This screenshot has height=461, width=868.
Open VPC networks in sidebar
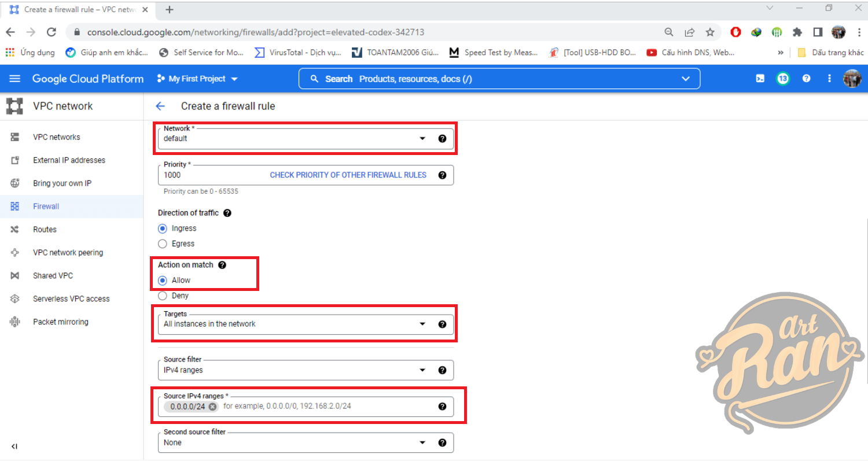[x=72, y=137]
